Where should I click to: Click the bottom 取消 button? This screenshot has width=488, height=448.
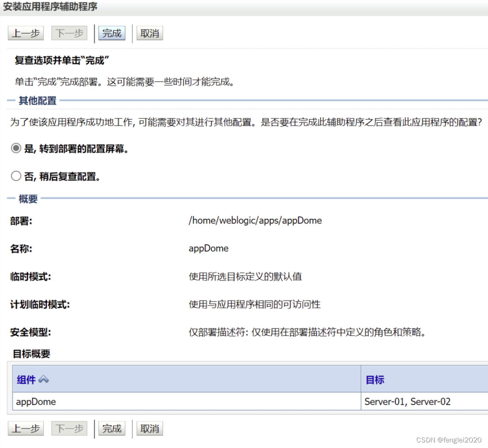149,428
